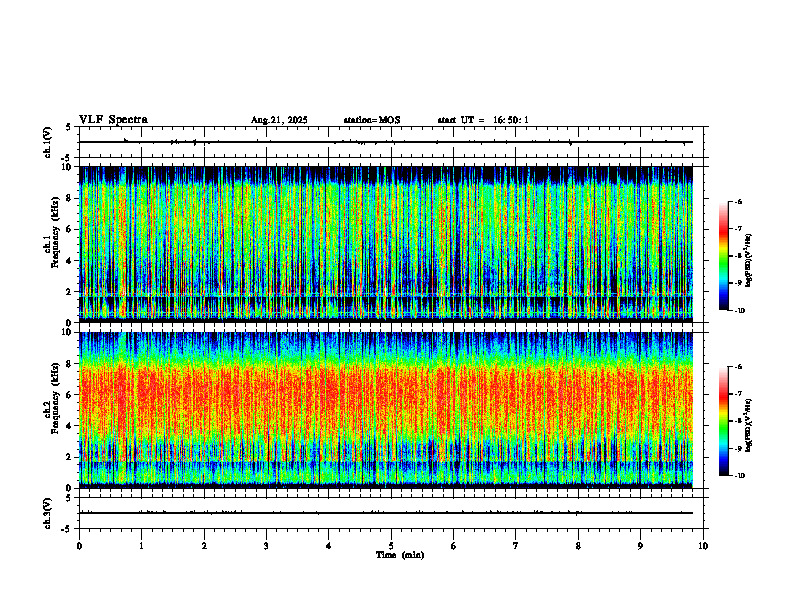Click the "6" minute tick on time axis
The image size is (792, 612).
[x=454, y=546]
